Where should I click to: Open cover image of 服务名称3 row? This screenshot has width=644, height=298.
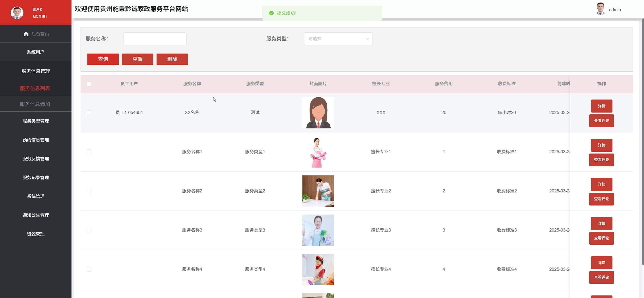[318, 230]
